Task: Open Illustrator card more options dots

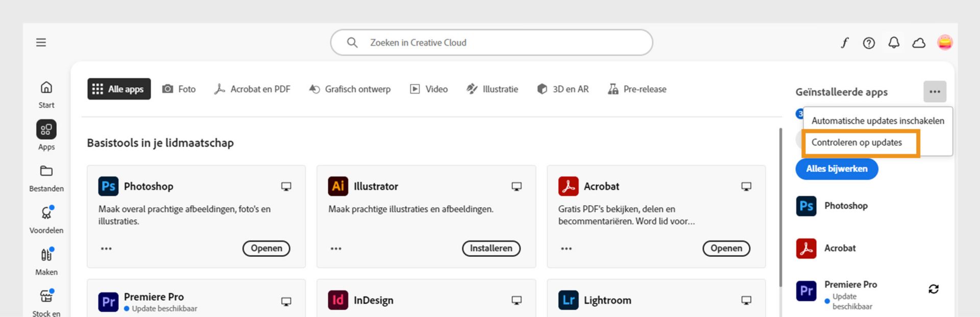Action: pos(336,249)
